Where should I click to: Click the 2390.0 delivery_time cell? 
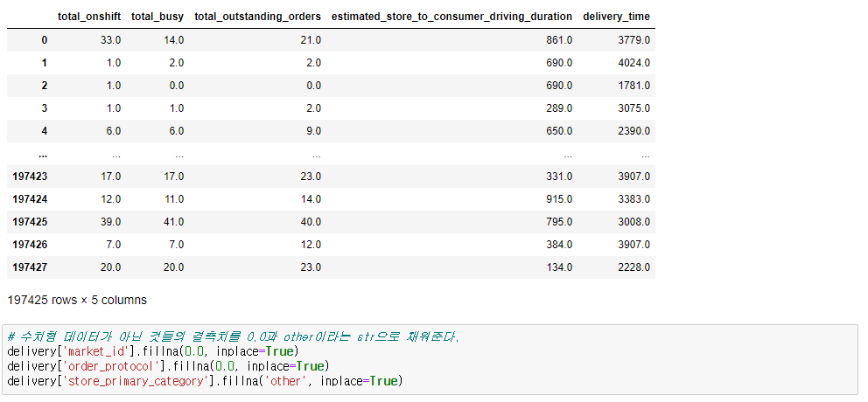[633, 131]
